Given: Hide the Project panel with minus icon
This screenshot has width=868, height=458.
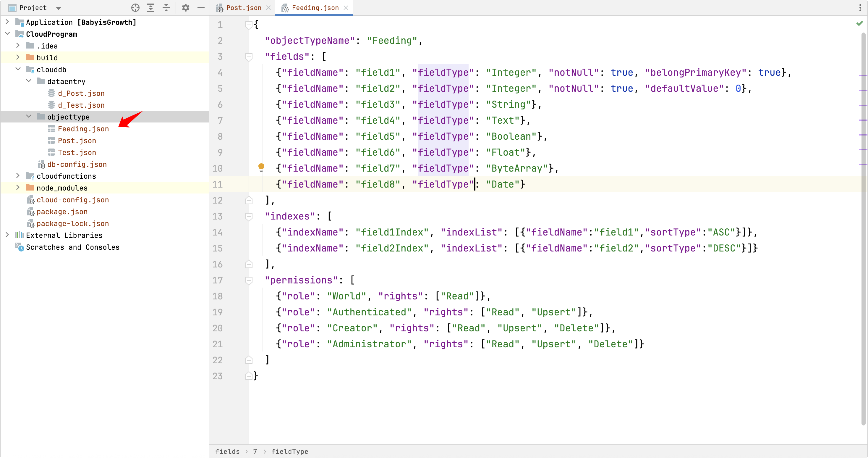Looking at the screenshot, I should pos(201,8).
